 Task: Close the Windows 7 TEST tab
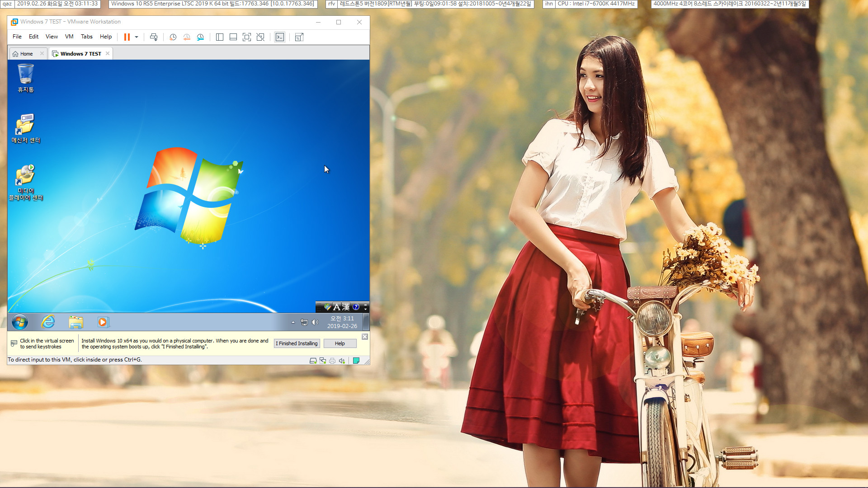click(108, 53)
